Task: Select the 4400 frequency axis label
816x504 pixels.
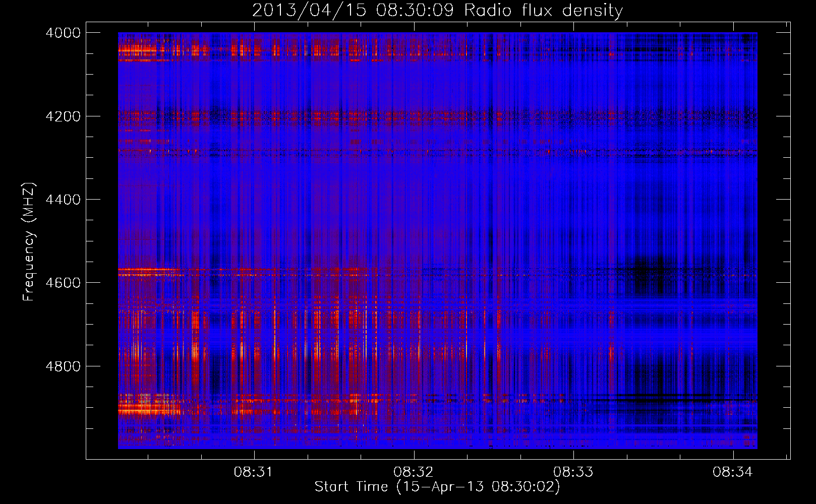Action: click(63, 200)
